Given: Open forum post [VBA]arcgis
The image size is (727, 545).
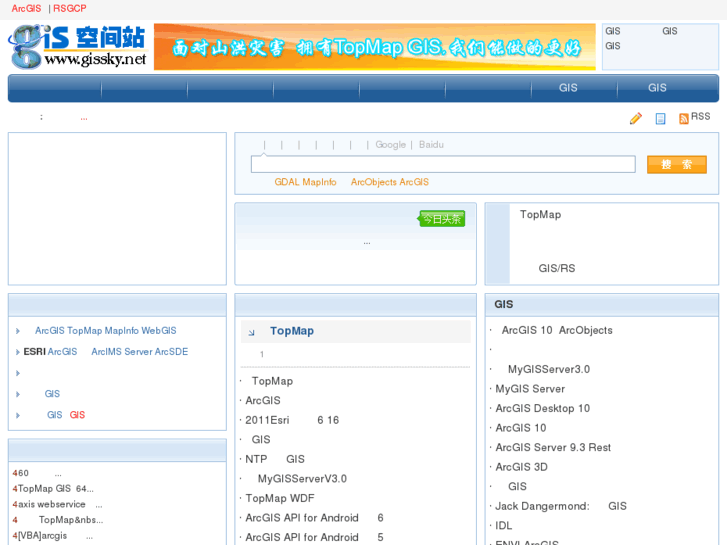Looking at the screenshot, I should pyautogui.click(x=55, y=535).
